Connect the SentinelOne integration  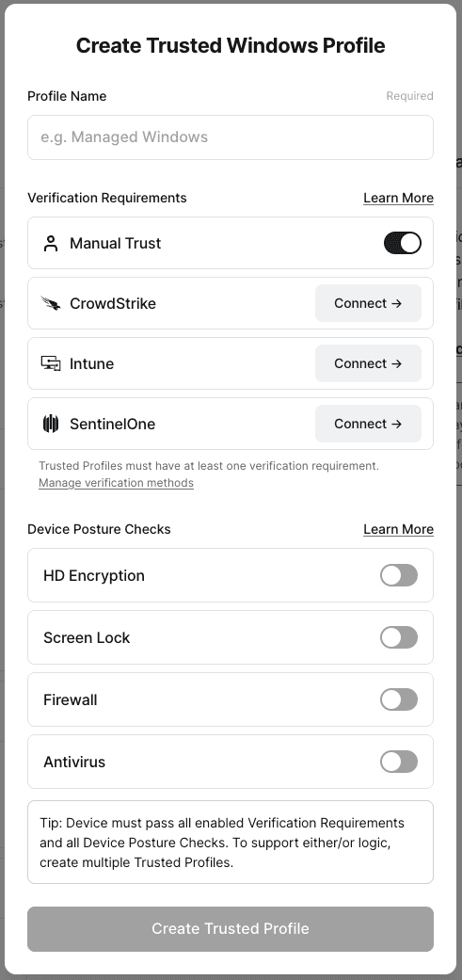[x=368, y=424]
